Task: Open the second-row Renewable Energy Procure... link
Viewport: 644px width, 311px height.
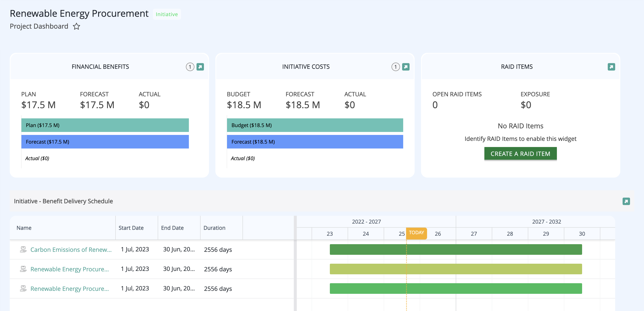Action: [x=70, y=269]
